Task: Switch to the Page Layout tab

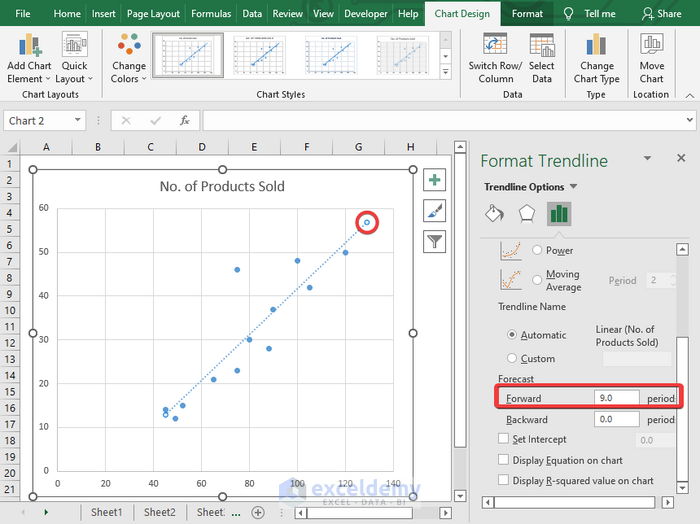Action: pos(151,14)
